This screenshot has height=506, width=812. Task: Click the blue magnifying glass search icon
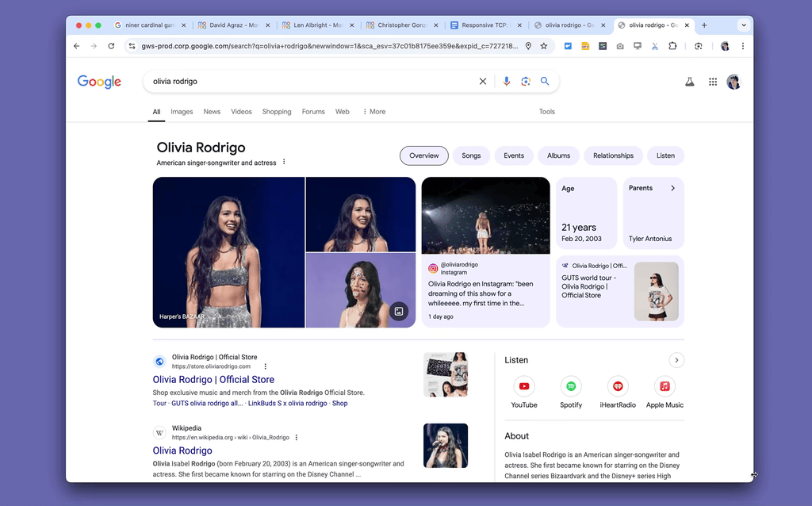click(x=545, y=82)
